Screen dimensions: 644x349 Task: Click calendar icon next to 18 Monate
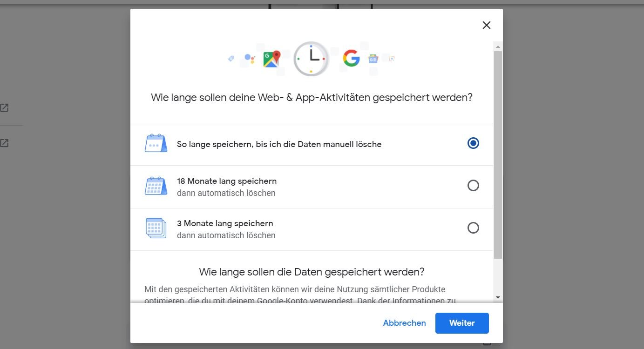coord(156,186)
